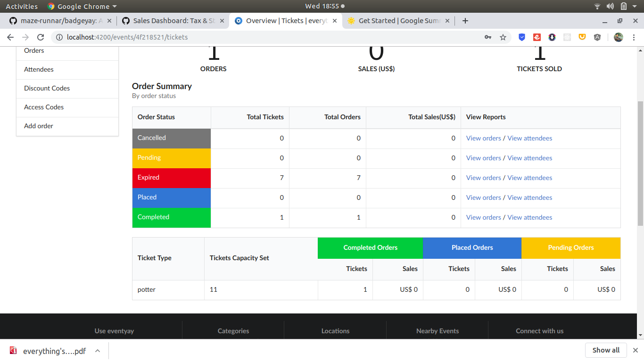Click View attendees for Expired status
644x362 pixels.
point(529,178)
